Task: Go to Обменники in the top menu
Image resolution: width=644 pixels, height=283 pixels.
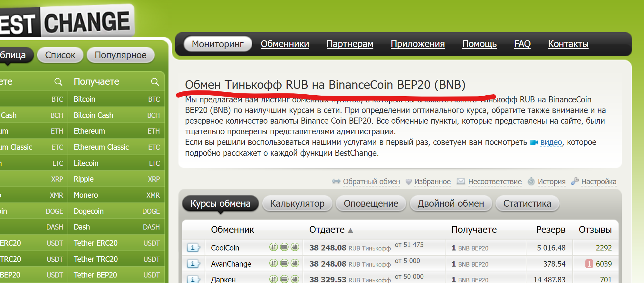Action: [285, 44]
